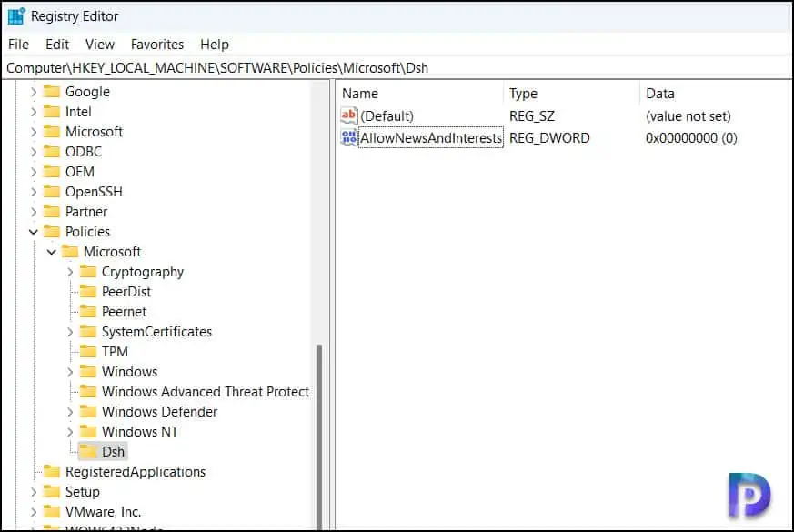Expand the Google key

point(34,92)
